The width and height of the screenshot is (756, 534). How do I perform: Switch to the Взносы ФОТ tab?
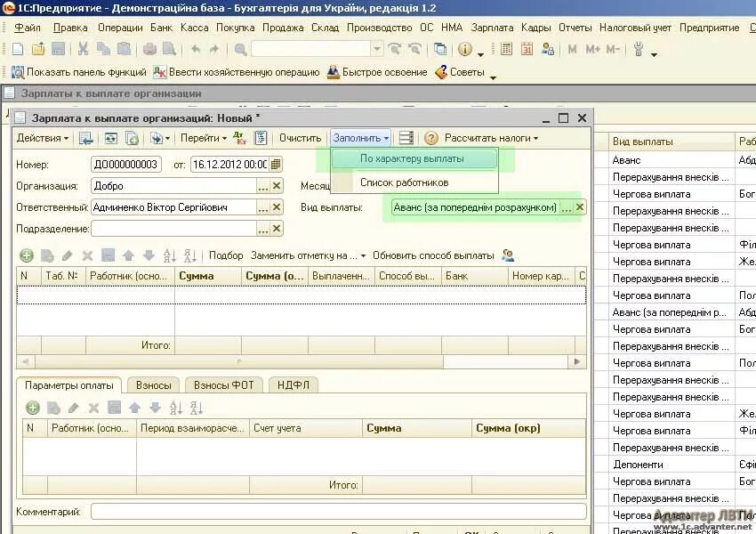(x=223, y=385)
